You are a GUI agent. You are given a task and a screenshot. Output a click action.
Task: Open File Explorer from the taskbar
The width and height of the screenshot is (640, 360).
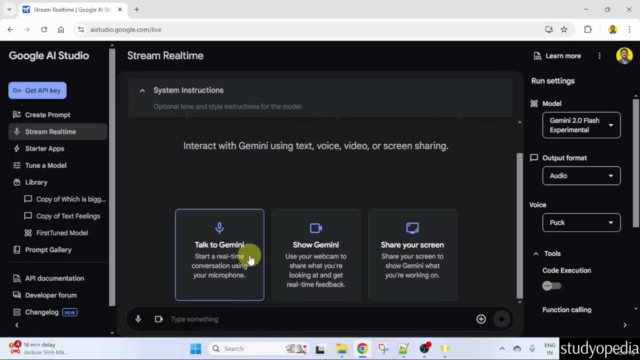tap(342, 349)
